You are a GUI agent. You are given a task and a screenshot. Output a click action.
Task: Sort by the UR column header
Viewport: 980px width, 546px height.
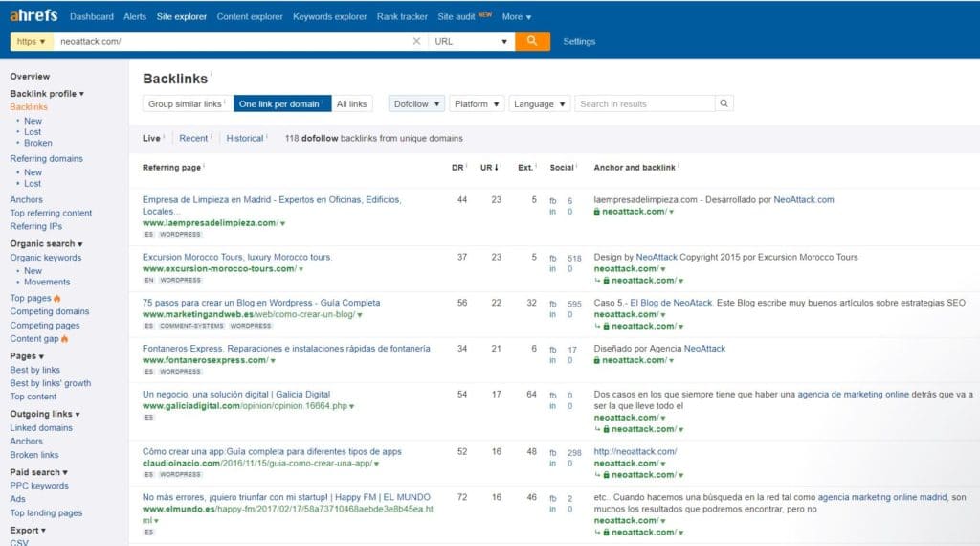coord(489,168)
